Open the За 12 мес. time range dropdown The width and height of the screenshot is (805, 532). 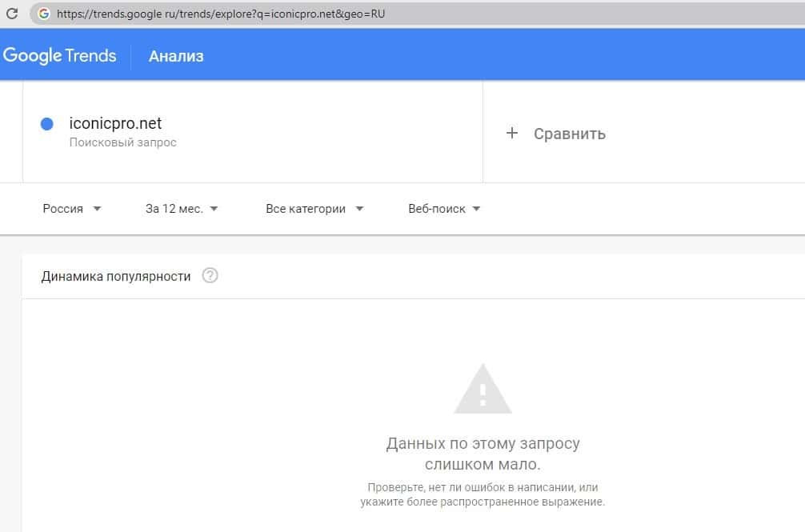(182, 209)
